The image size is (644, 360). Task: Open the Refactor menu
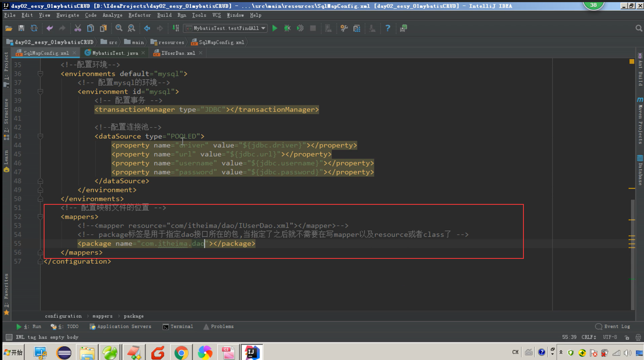coord(139,15)
